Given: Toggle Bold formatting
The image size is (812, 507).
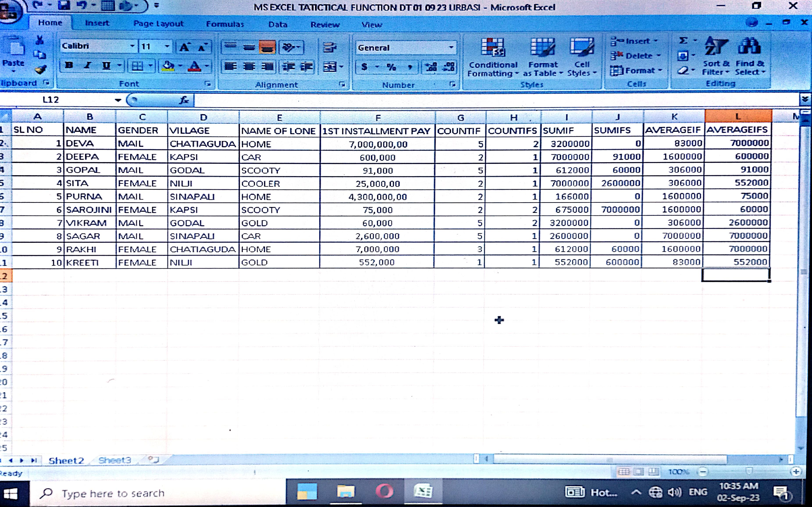Looking at the screenshot, I should [x=69, y=65].
